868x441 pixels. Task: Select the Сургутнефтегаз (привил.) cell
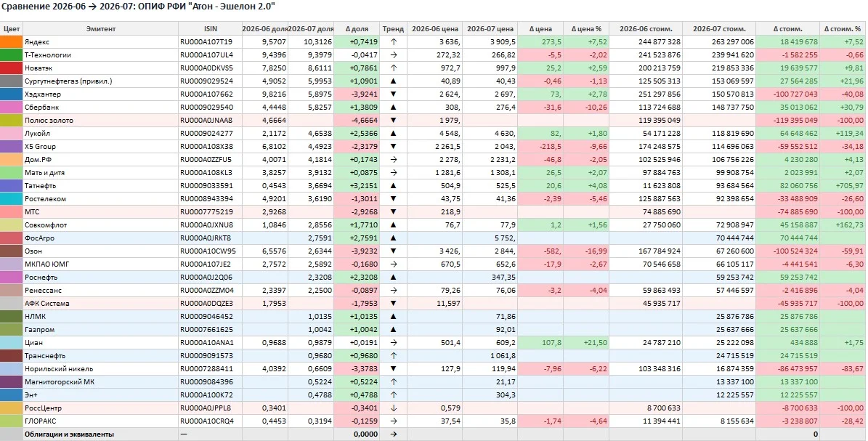pyautogui.click(x=101, y=81)
